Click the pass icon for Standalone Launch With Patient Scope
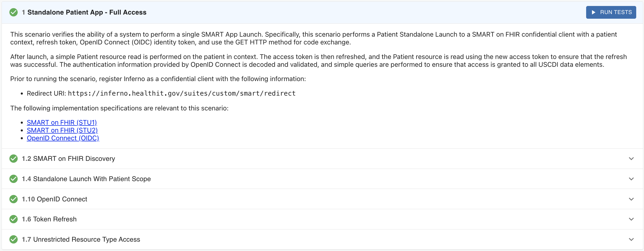 (13, 179)
